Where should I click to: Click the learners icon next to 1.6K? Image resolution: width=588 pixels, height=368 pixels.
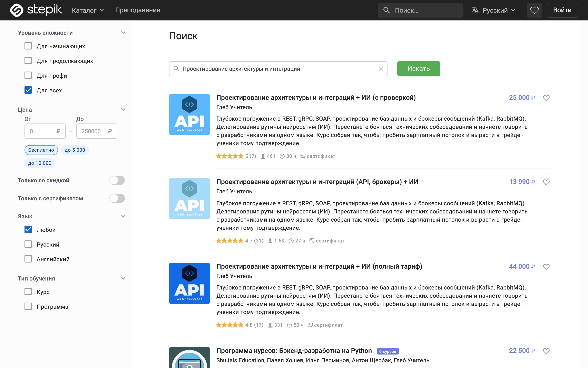[270, 241]
